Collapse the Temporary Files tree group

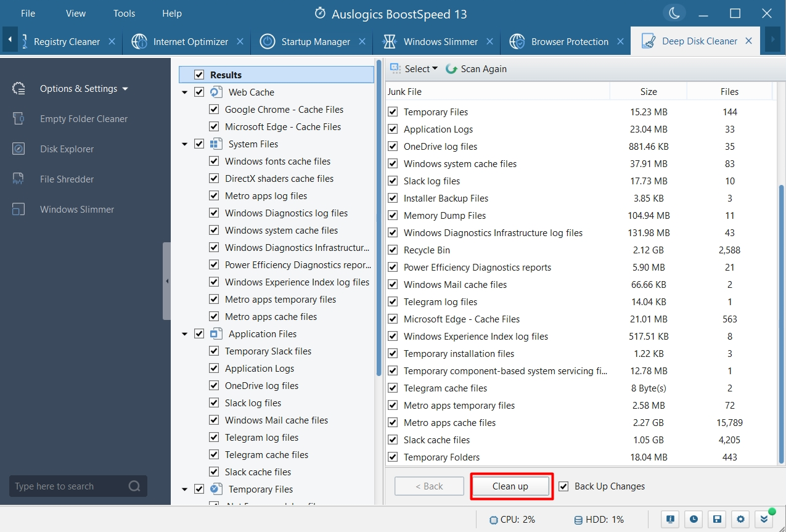tap(184, 489)
